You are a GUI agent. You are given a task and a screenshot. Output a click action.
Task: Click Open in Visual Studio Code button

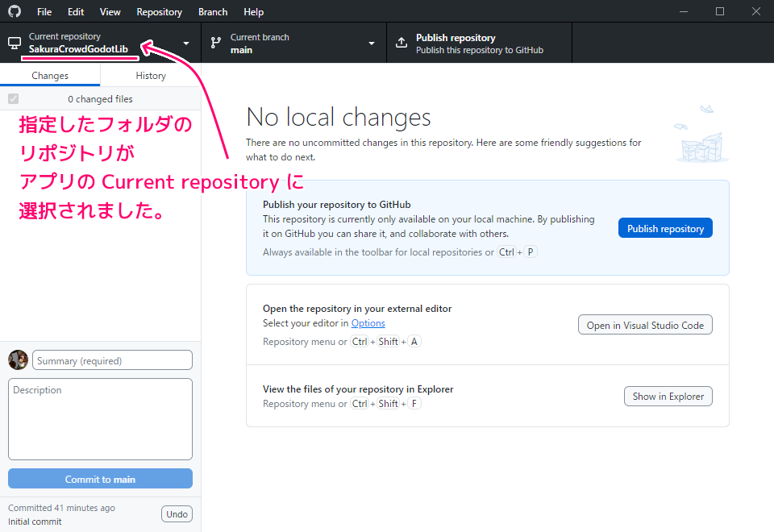tap(645, 325)
